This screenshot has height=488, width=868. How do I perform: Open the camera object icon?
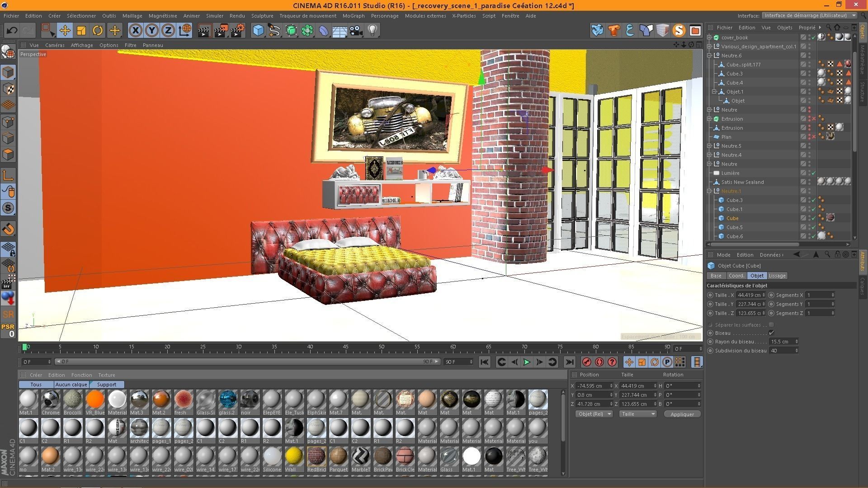[356, 31]
